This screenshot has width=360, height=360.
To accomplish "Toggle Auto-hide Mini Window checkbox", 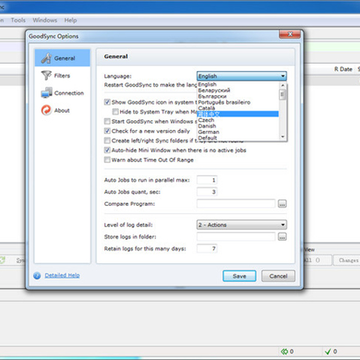I will [x=107, y=150].
